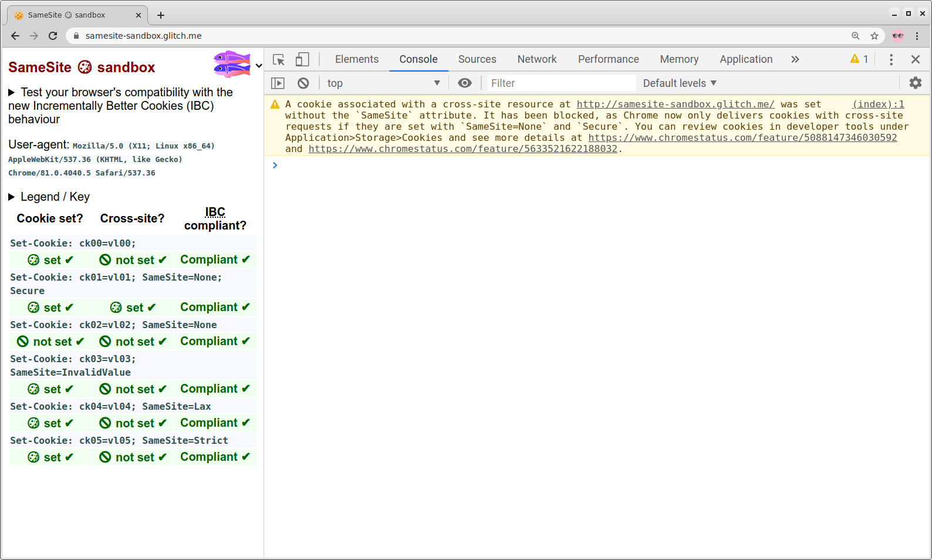Show the console sidebar
Screen dimensions: 932x560
[278, 83]
